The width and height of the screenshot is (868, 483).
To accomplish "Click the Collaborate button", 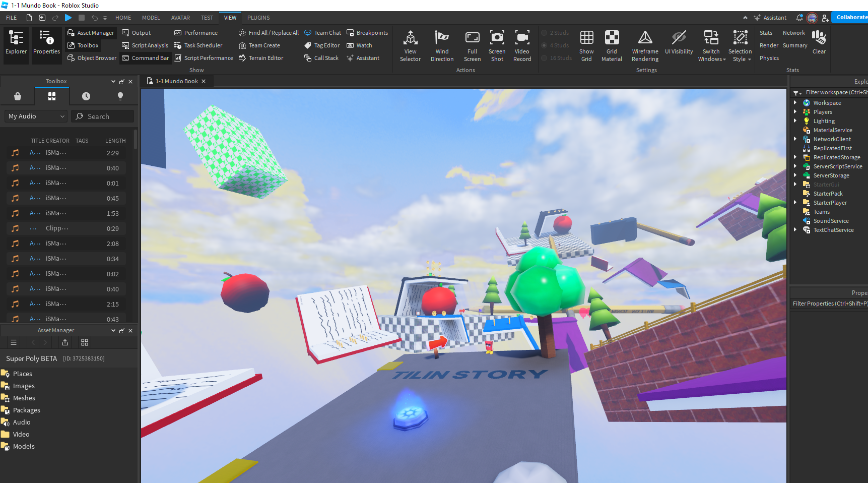I will pyautogui.click(x=850, y=17).
